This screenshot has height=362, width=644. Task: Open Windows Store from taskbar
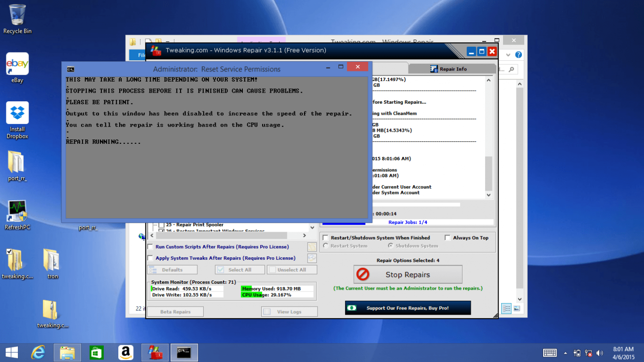click(x=97, y=352)
